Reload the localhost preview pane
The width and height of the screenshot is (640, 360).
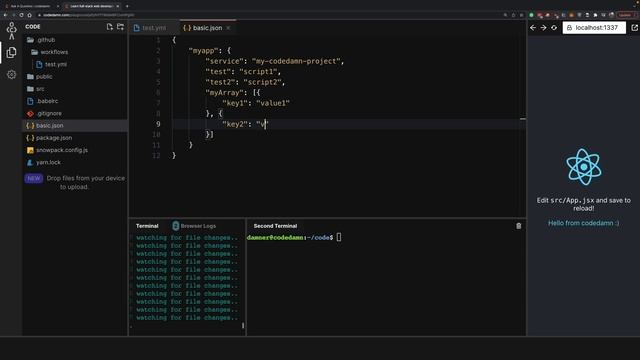pyautogui.click(x=554, y=28)
